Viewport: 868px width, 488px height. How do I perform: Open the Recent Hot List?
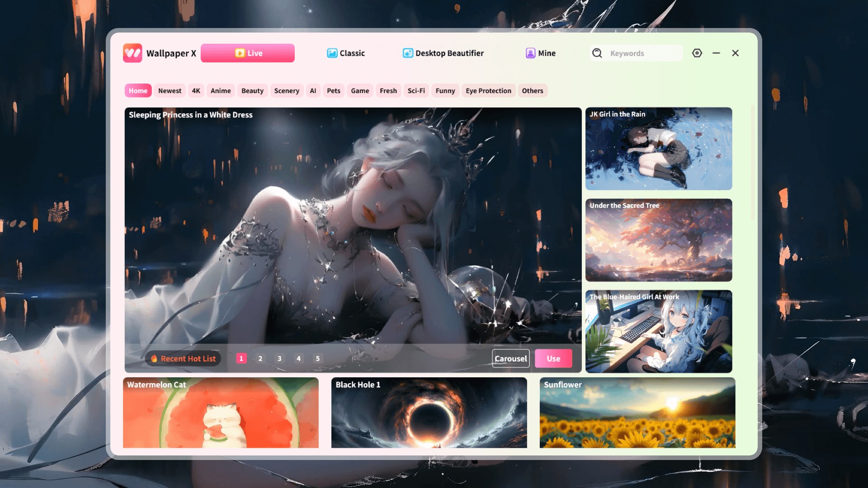(183, 358)
